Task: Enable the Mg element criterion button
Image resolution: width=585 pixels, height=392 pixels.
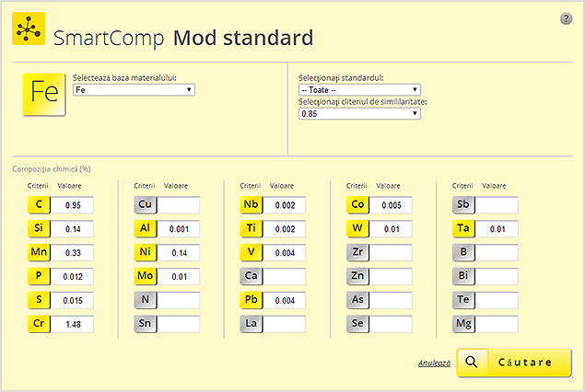Action: pos(463,324)
